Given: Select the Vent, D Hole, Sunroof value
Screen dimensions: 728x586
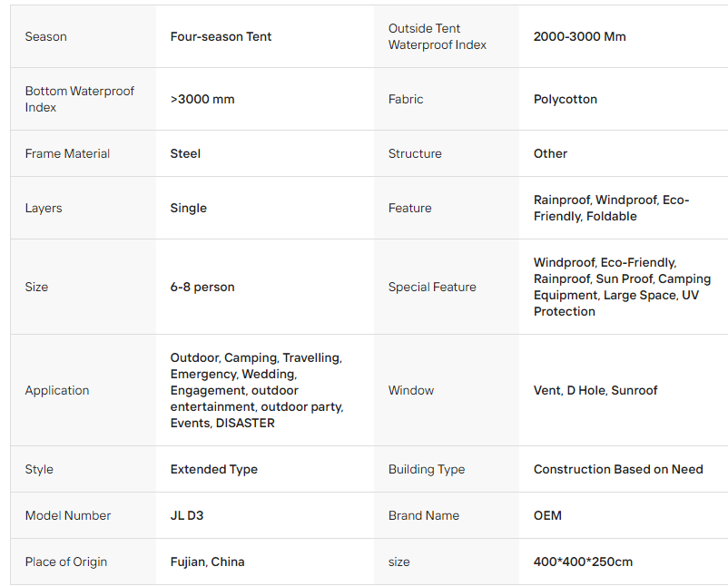Looking at the screenshot, I should click(x=595, y=391).
